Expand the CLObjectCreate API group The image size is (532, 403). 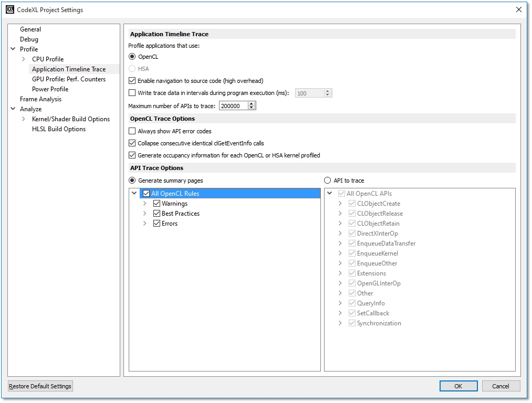click(x=340, y=204)
